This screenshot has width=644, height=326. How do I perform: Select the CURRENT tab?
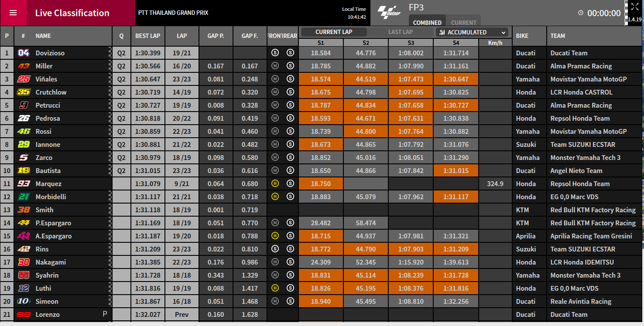[x=463, y=22]
